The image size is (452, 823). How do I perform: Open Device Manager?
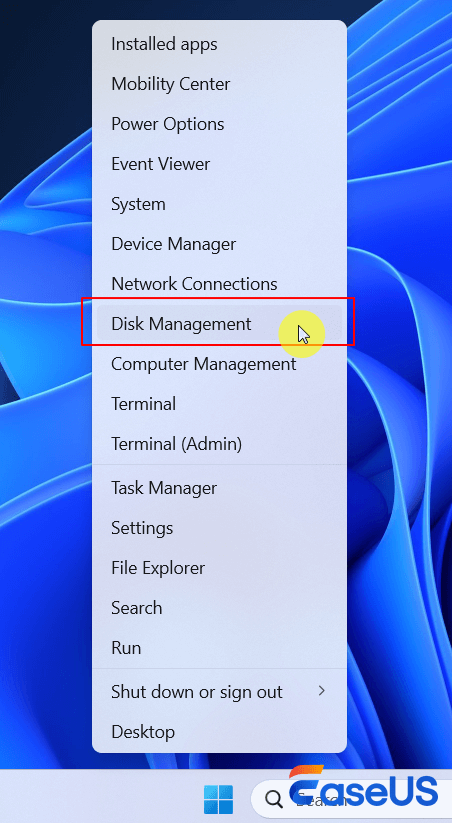tap(219, 244)
